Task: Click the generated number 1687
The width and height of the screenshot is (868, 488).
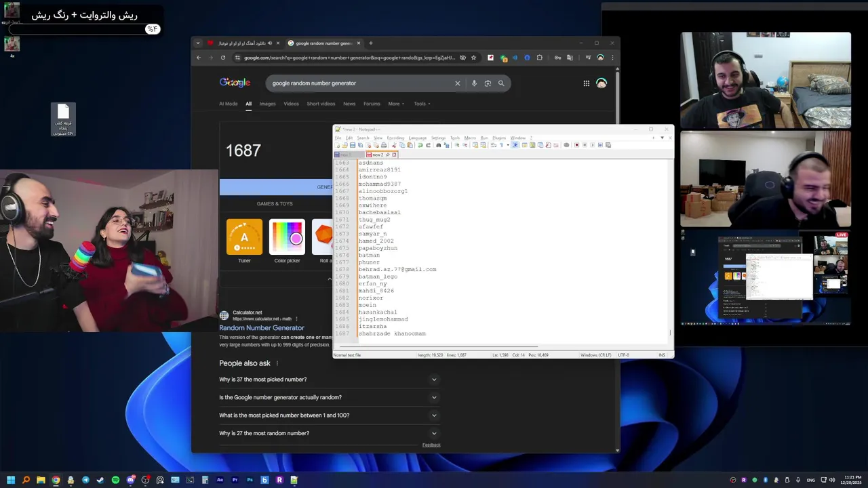Action: click(243, 150)
